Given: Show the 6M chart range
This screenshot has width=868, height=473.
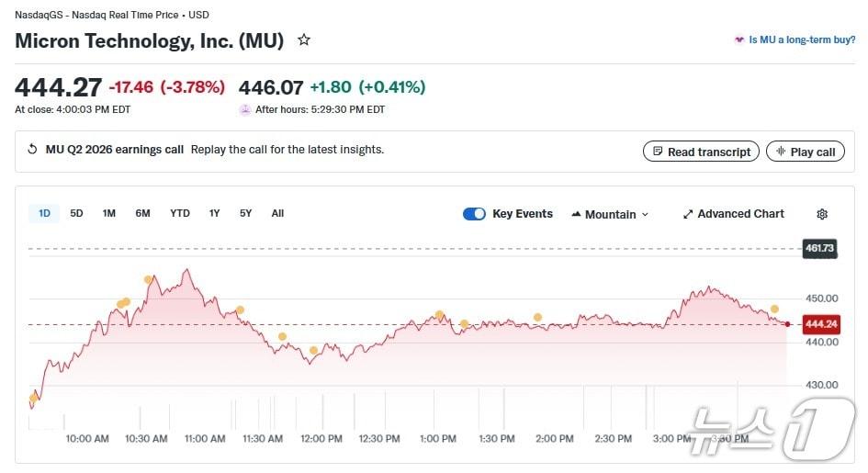Looking at the screenshot, I should tap(142, 213).
